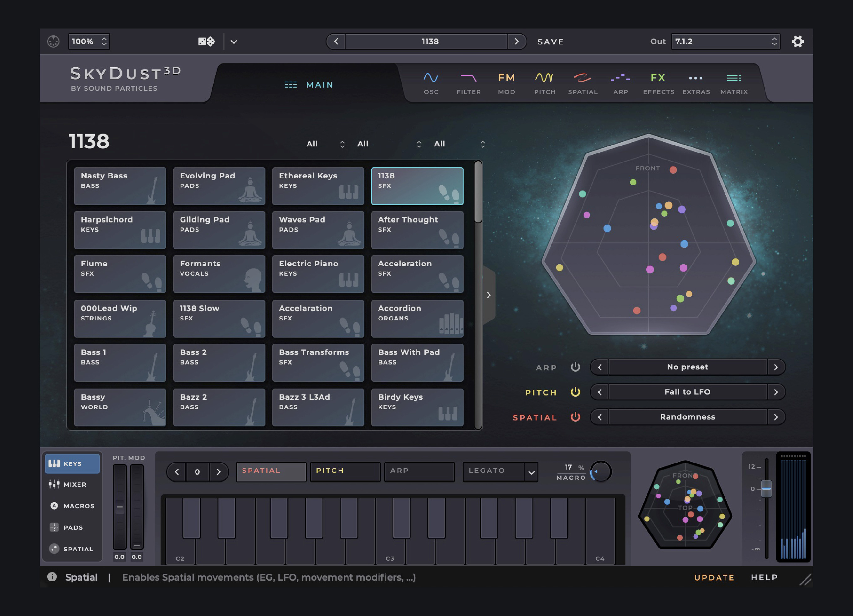Shift keyboard octave down arrow
The width and height of the screenshot is (853, 616).
[x=177, y=472]
